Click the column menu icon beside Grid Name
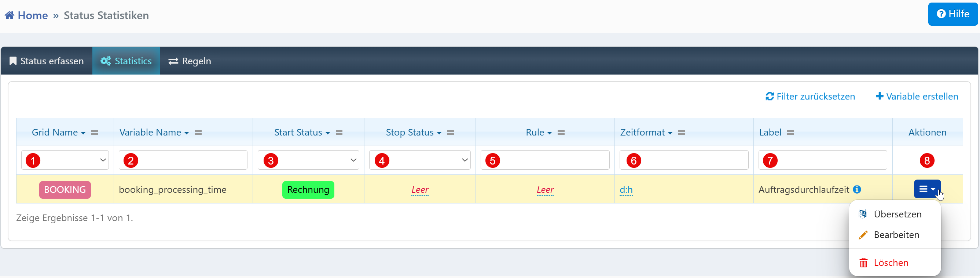The height and width of the screenshot is (278, 980). pyautogui.click(x=95, y=133)
